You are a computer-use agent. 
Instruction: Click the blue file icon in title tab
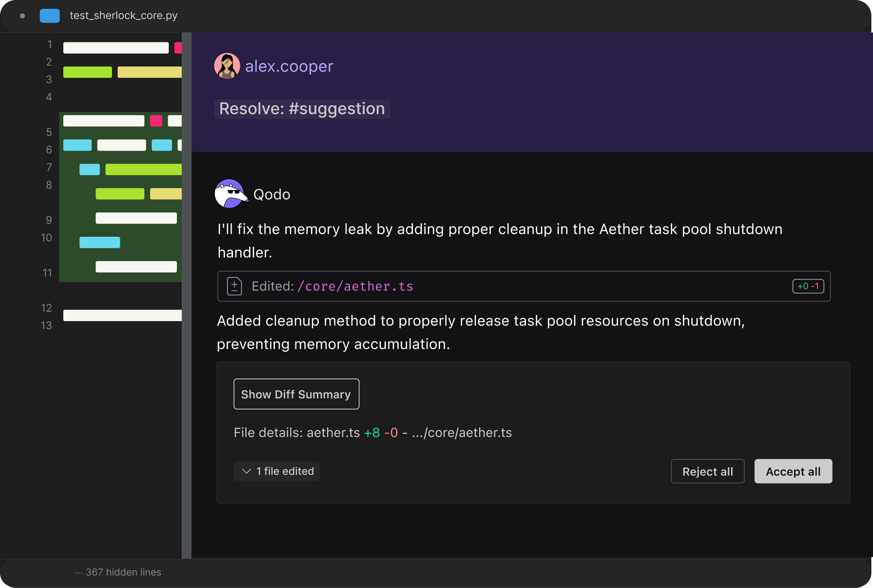tap(50, 16)
